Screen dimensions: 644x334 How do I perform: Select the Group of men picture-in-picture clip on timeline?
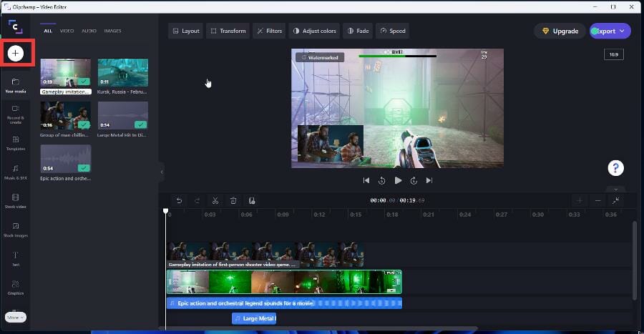(x=265, y=255)
